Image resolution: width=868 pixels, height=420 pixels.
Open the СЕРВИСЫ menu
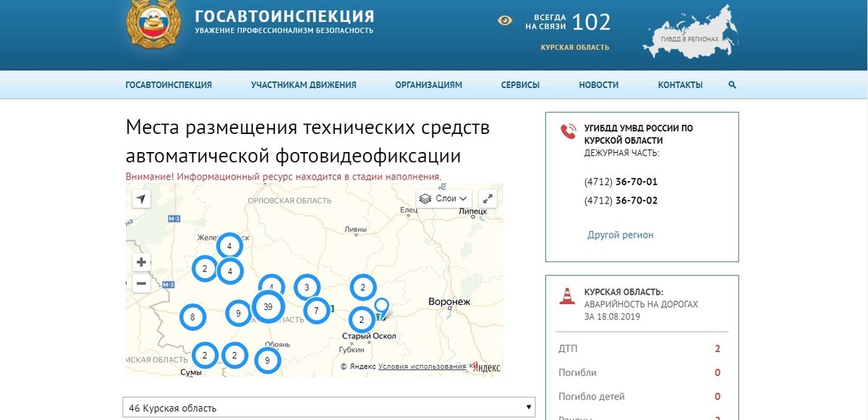click(519, 85)
